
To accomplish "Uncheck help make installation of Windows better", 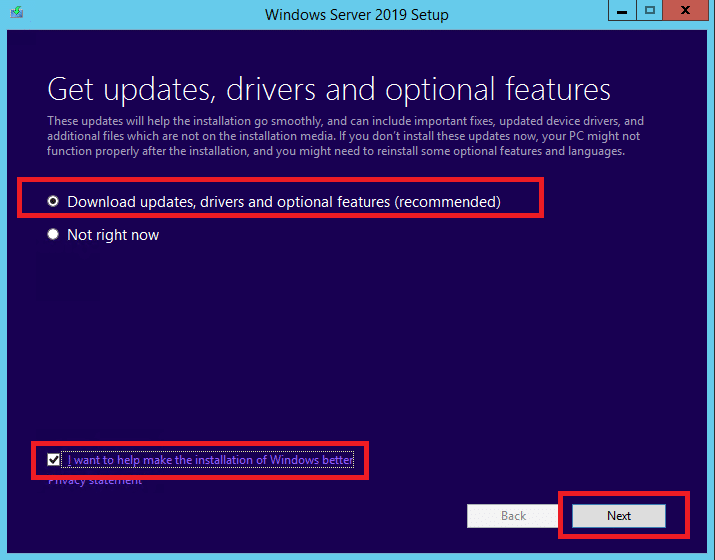I will (x=53, y=460).
